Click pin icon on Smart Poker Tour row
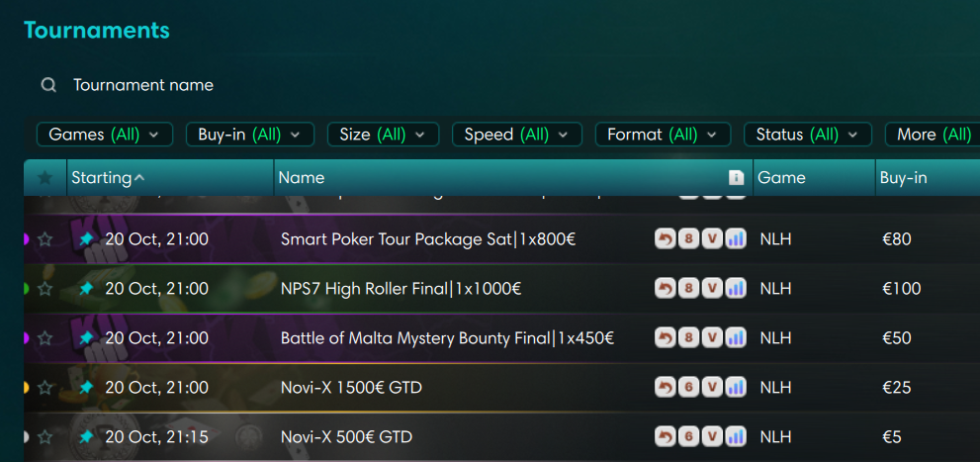The image size is (980, 462). point(86,238)
